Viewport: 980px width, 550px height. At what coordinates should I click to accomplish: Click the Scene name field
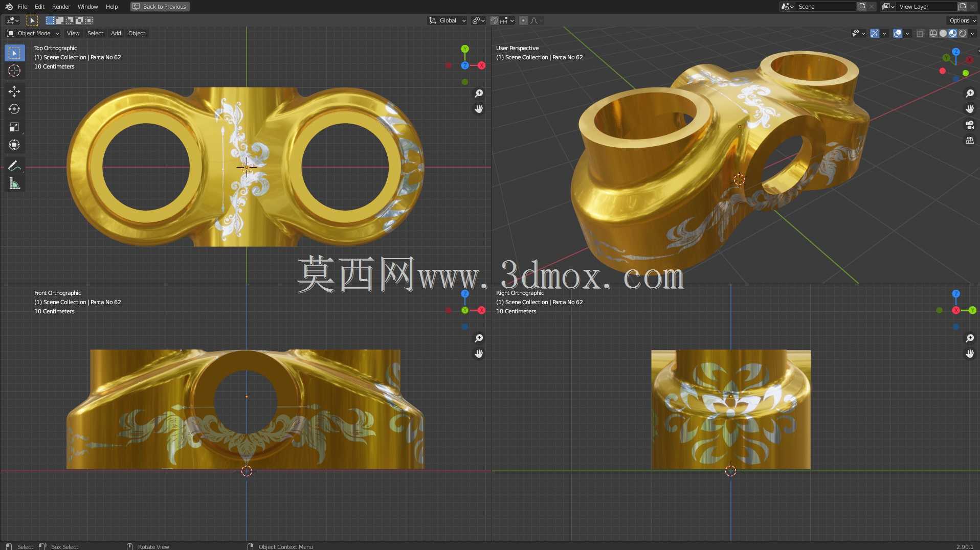(x=826, y=7)
